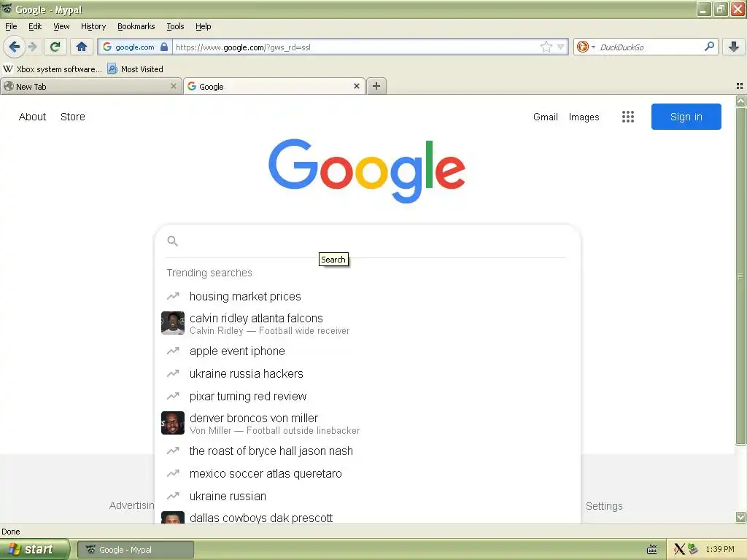The image size is (747, 560).
Task: Show all tabs list button
Action: click(740, 86)
